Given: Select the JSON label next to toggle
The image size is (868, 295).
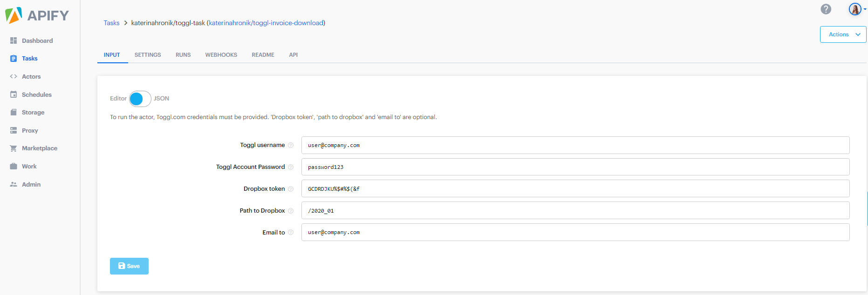Looking at the screenshot, I should click(162, 99).
